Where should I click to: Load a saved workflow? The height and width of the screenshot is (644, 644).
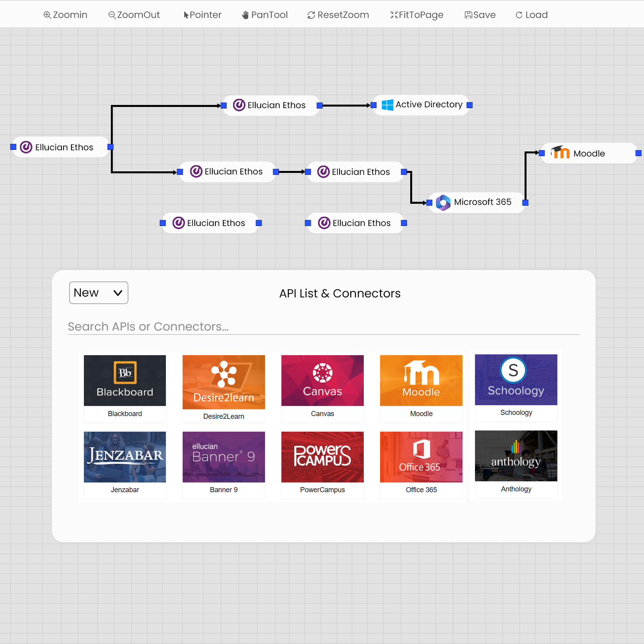(532, 15)
